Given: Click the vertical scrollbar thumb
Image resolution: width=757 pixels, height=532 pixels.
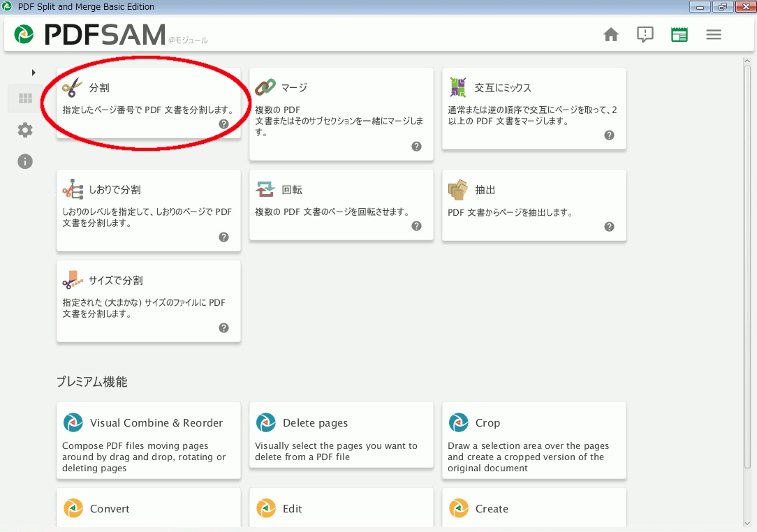Looking at the screenshot, I should (747, 267).
